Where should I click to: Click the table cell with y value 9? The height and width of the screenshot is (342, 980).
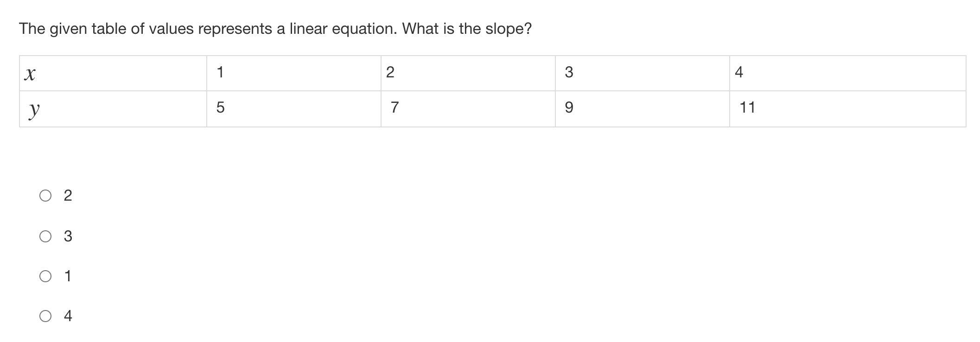click(x=642, y=109)
